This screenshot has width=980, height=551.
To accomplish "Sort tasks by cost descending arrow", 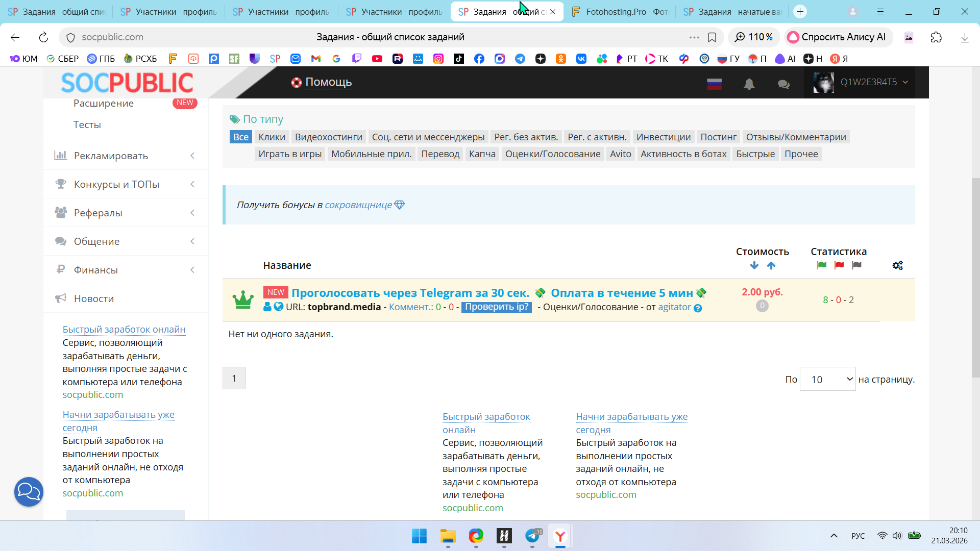I will pyautogui.click(x=754, y=265).
